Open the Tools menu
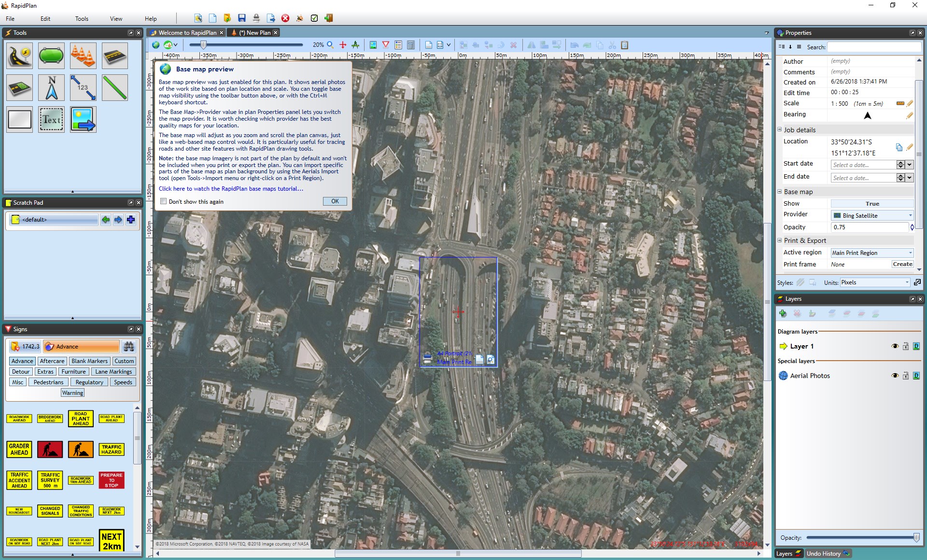 [82, 18]
